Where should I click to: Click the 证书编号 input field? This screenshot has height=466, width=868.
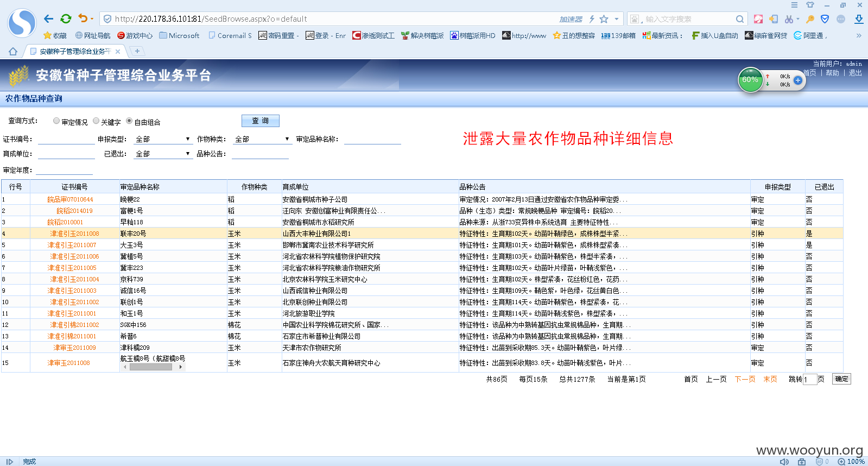(66, 140)
